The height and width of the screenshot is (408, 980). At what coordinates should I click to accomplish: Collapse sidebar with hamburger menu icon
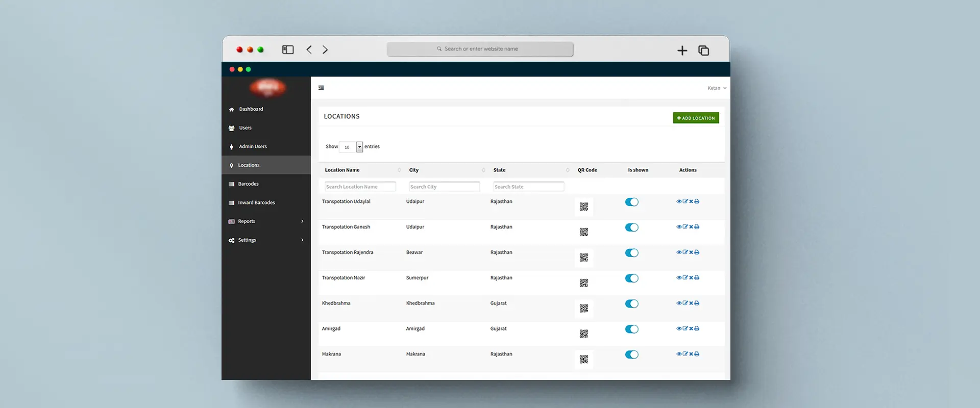click(321, 88)
